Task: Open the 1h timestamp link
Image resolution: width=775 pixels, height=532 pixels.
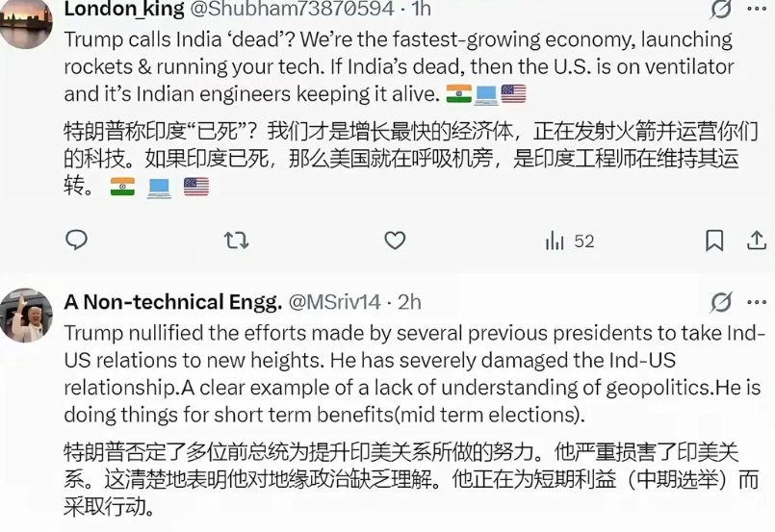Action: point(420,10)
